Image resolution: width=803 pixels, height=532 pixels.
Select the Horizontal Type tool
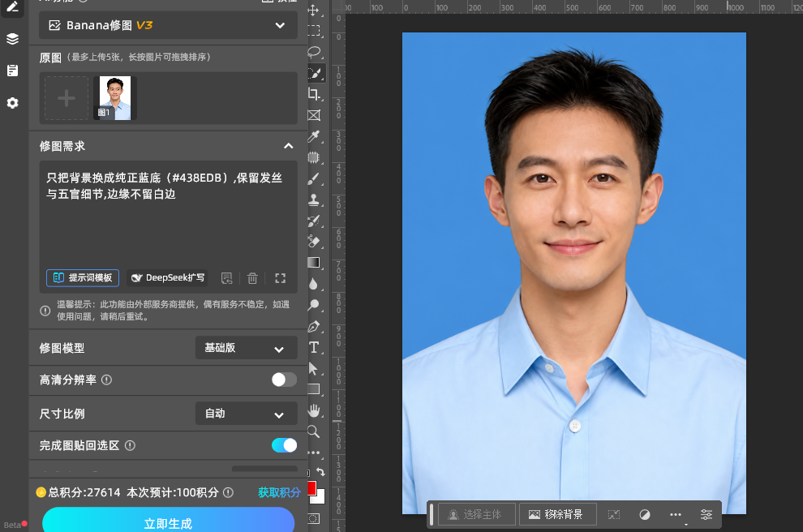click(314, 347)
